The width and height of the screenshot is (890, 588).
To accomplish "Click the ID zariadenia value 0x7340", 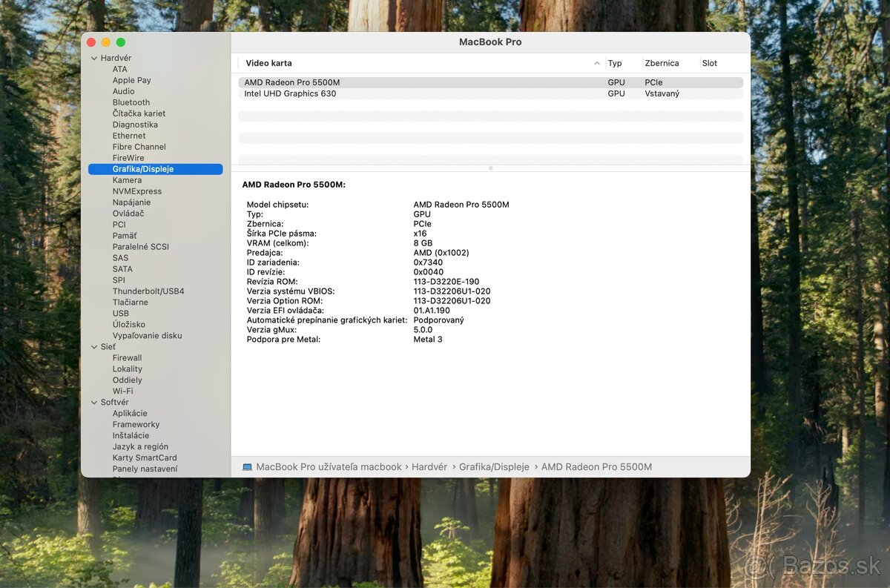I will [428, 262].
